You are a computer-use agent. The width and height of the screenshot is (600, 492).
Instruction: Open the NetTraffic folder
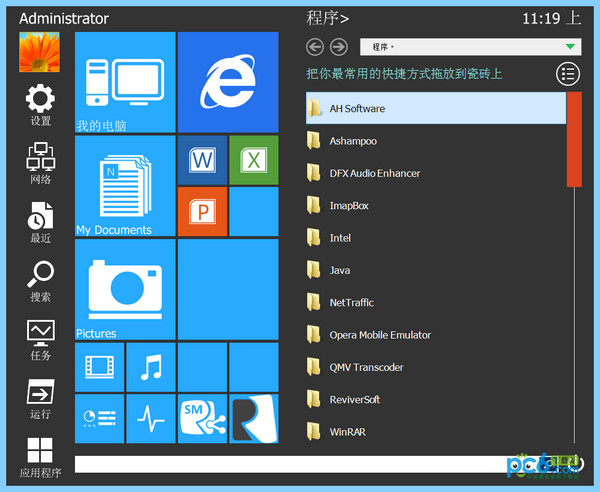436,303
